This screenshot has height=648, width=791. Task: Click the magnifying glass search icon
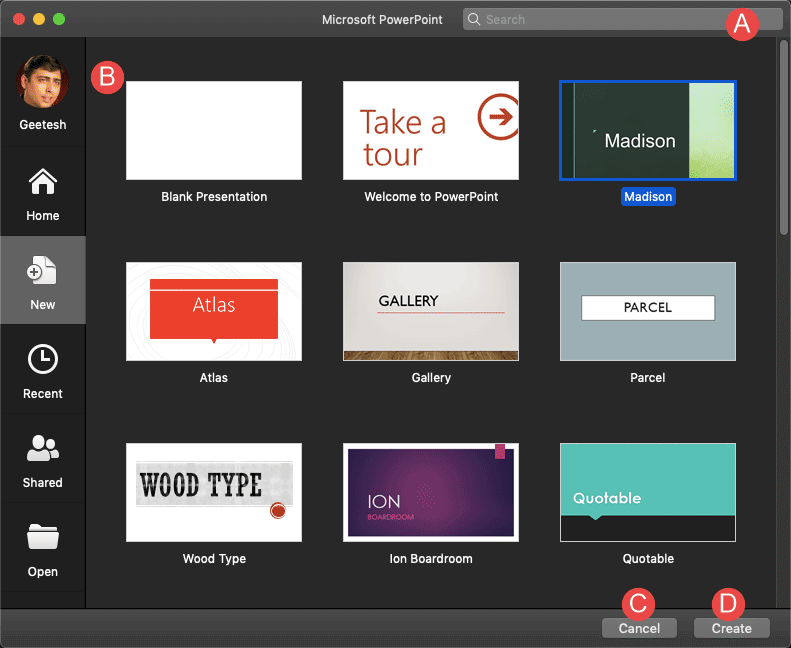474,19
